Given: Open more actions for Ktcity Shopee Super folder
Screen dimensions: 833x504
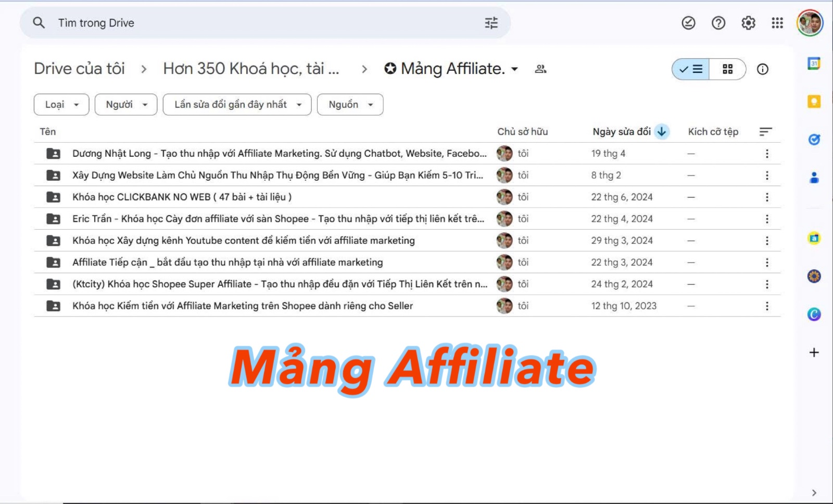Looking at the screenshot, I should 766,284.
